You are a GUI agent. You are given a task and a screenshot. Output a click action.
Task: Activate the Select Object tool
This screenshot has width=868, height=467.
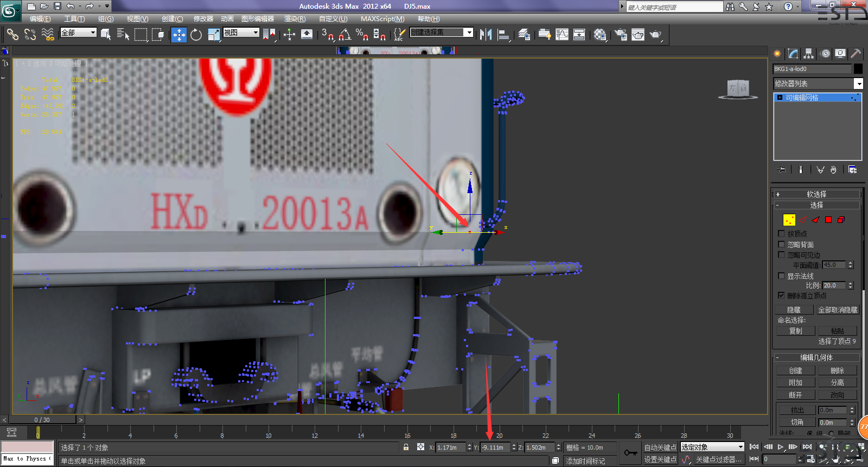106,34
